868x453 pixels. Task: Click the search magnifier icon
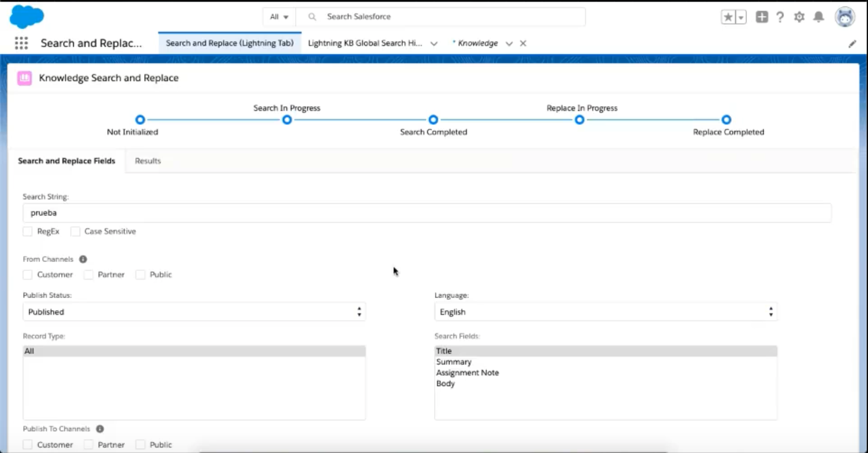pyautogui.click(x=312, y=17)
